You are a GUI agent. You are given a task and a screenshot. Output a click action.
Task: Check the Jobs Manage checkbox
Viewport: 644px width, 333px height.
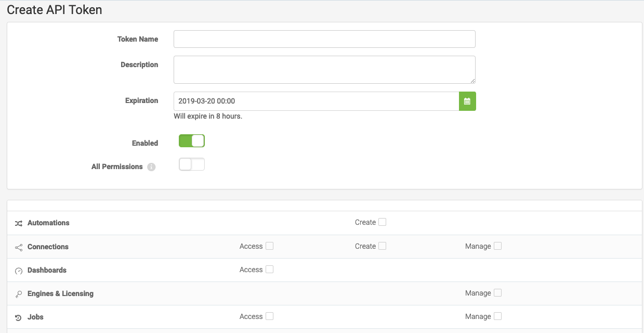pos(497,316)
